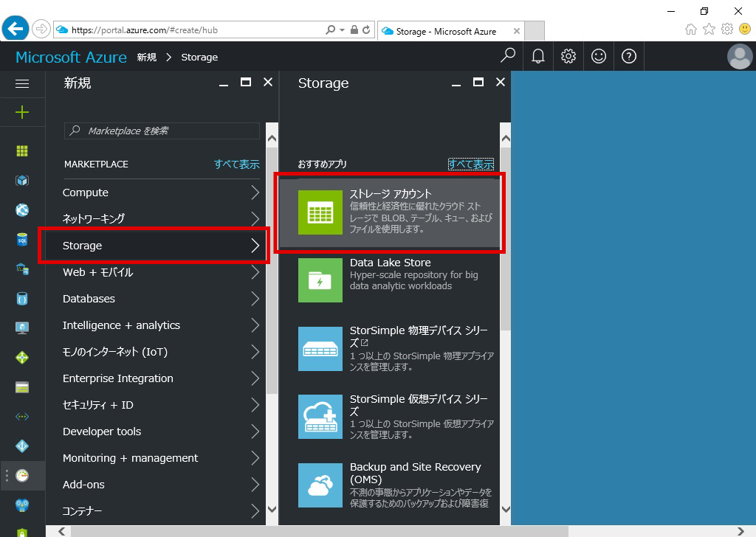Click Storage blade vertical scrollbar thumb

[x=505, y=239]
